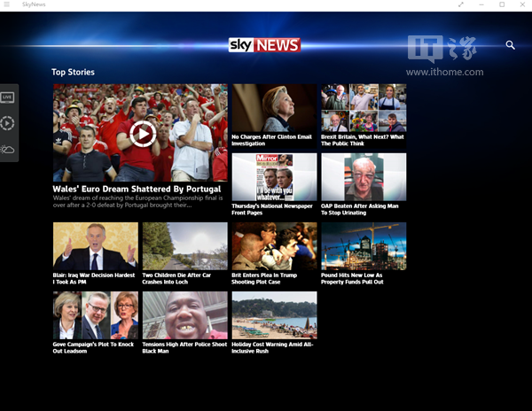Open the Blair Iraq War story thumbnail
Screen dimensions: 532x411
[x=96, y=246]
